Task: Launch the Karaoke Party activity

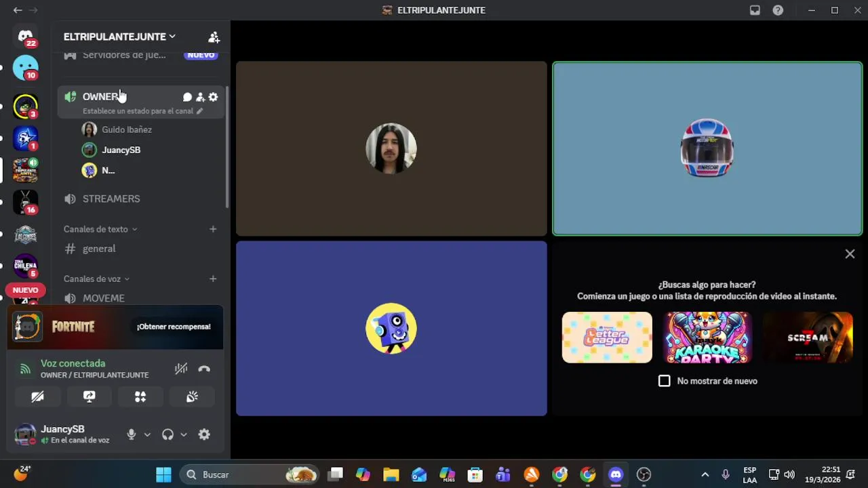Action: click(707, 338)
